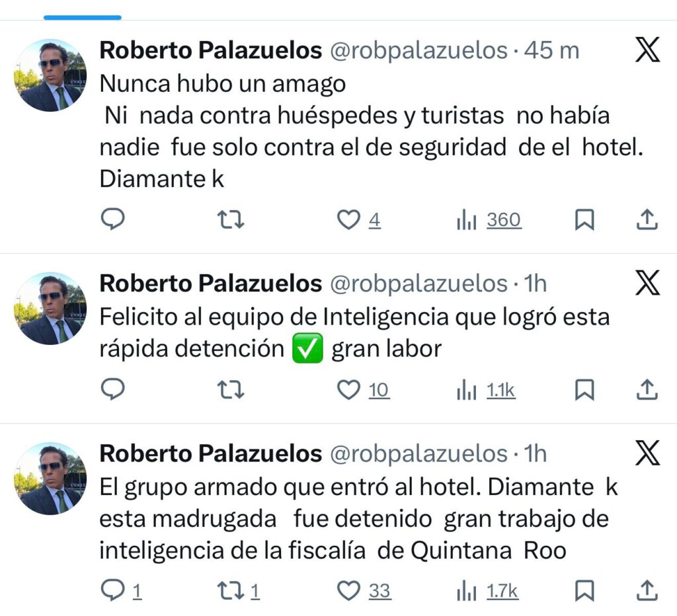Share the 'Nunca hubo un amago' tweet
The width and height of the screenshot is (677, 616).
647,219
